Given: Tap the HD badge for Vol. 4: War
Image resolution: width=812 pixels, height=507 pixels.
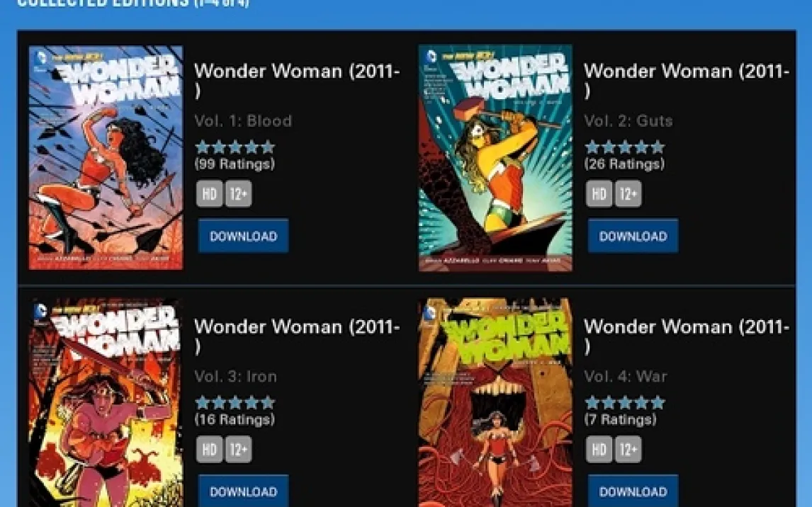Looking at the screenshot, I should click(x=599, y=449).
